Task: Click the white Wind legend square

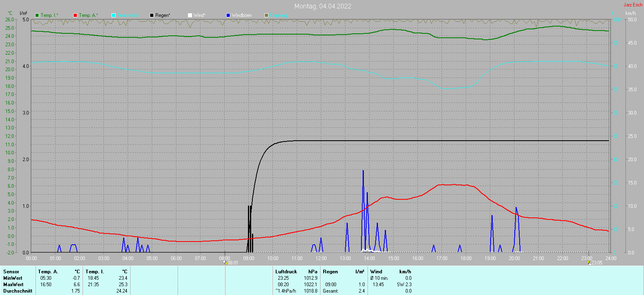Action: coord(190,15)
